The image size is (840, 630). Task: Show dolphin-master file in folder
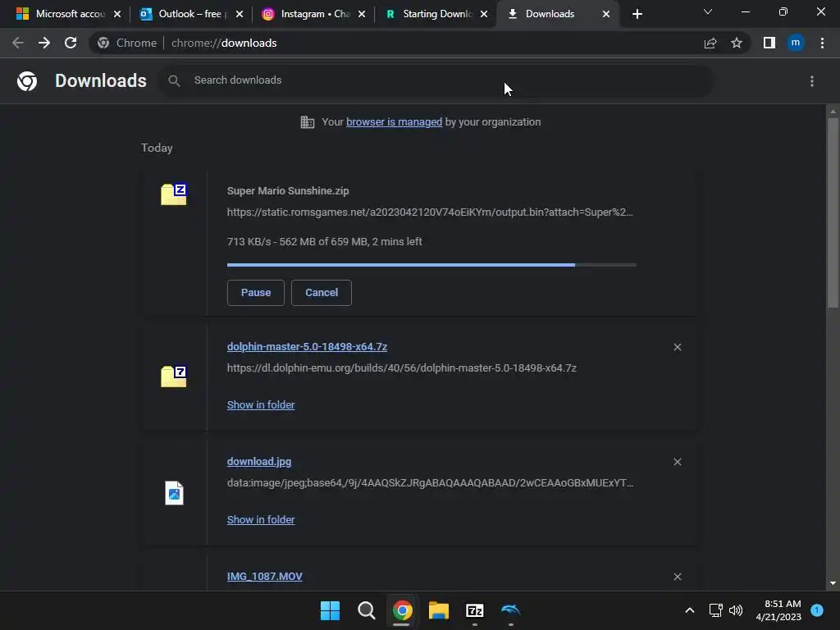pyautogui.click(x=261, y=405)
